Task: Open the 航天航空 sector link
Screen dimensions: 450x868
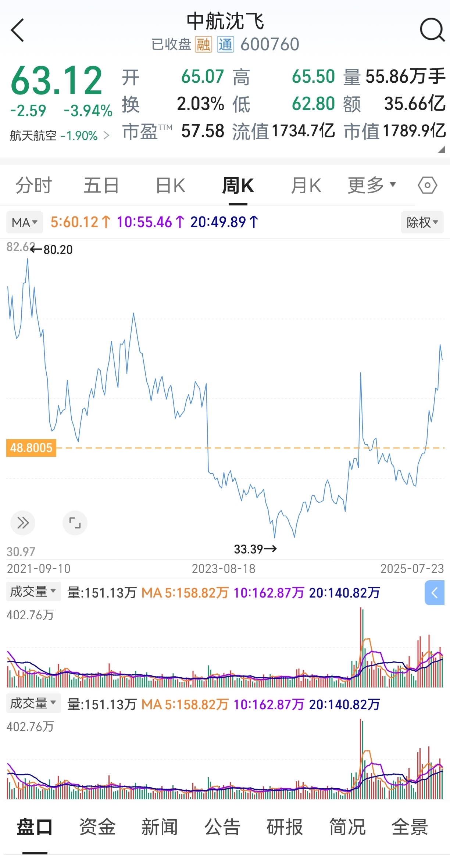Action: coord(60,136)
